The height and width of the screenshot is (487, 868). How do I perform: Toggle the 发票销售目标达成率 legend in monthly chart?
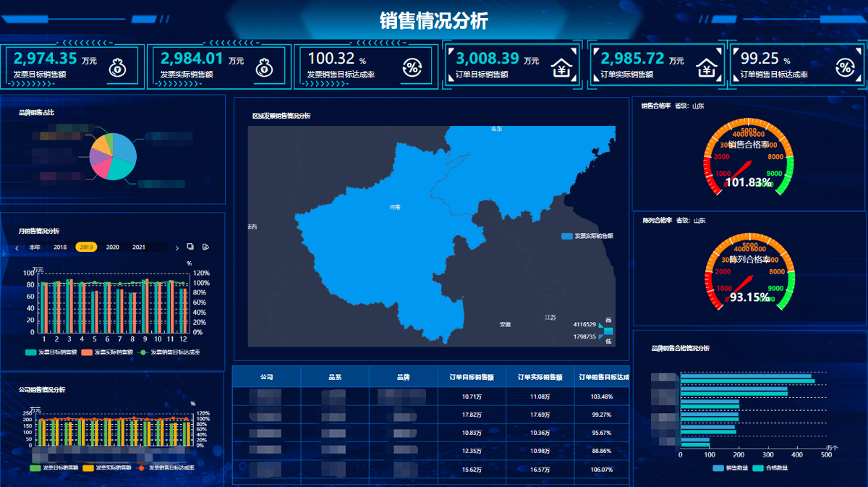pos(169,352)
